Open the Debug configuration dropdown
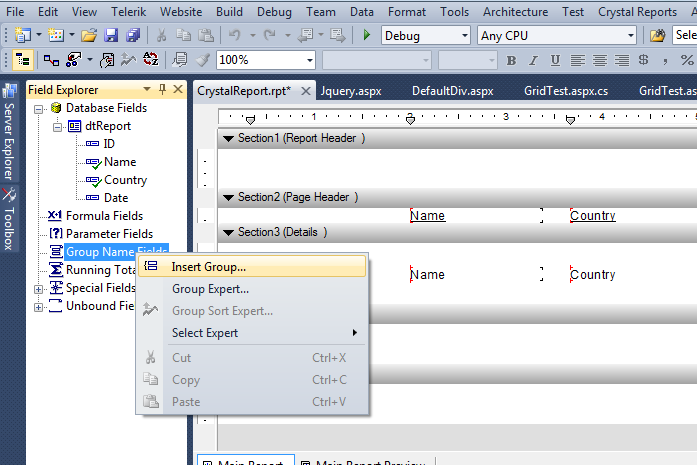 [x=462, y=35]
